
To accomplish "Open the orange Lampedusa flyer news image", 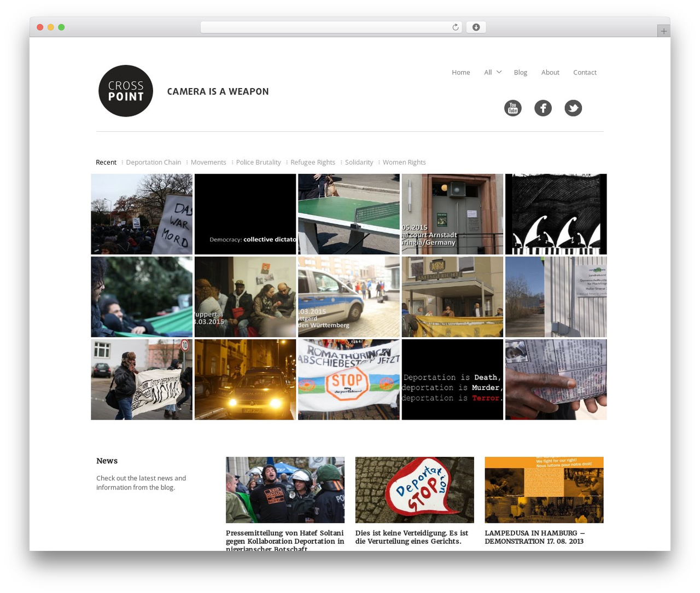I will (544, 490).
